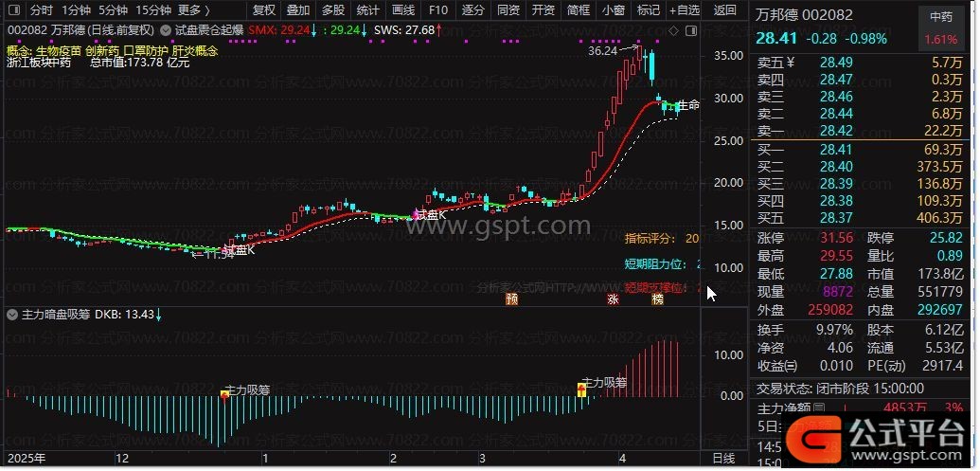This screenshot has height=471, width=980.
Task: Select the 15分钟 period tab
Action: [153, 10]
